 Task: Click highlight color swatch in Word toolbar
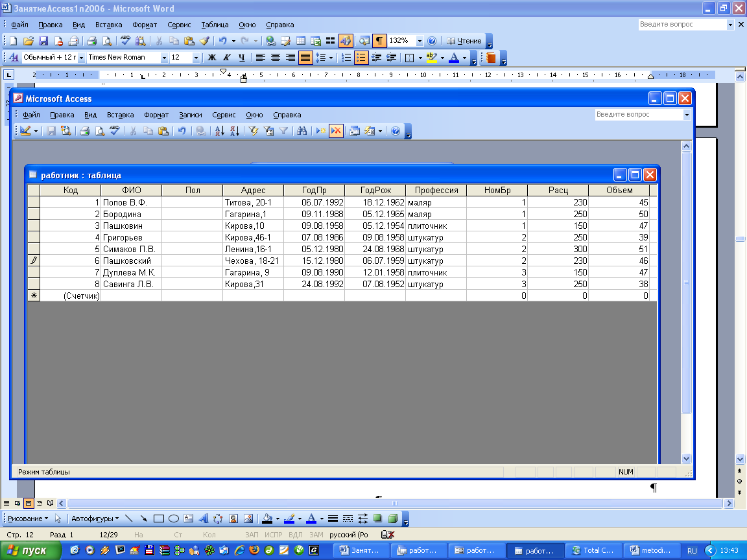click(x=432, y=58)
